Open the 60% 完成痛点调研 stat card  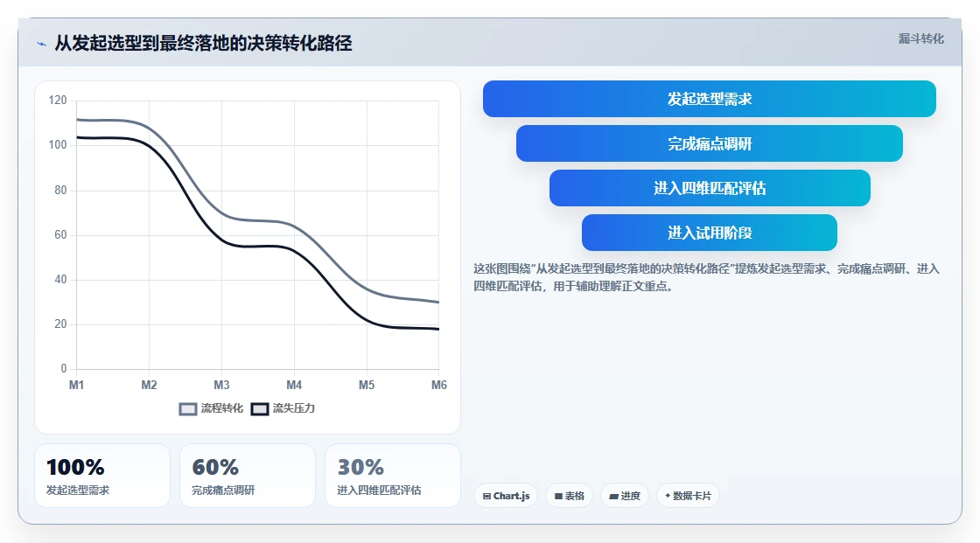coord(248,476)
